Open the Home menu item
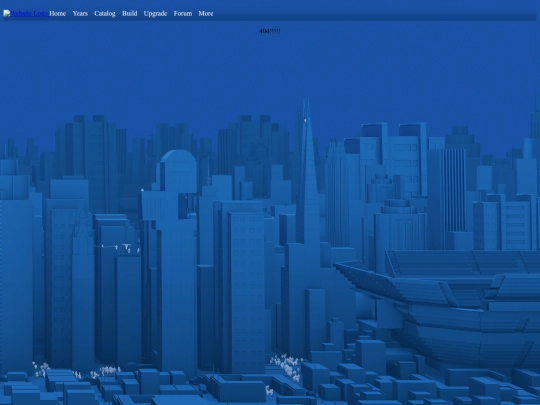540x405 pixels. click(58, 13)
